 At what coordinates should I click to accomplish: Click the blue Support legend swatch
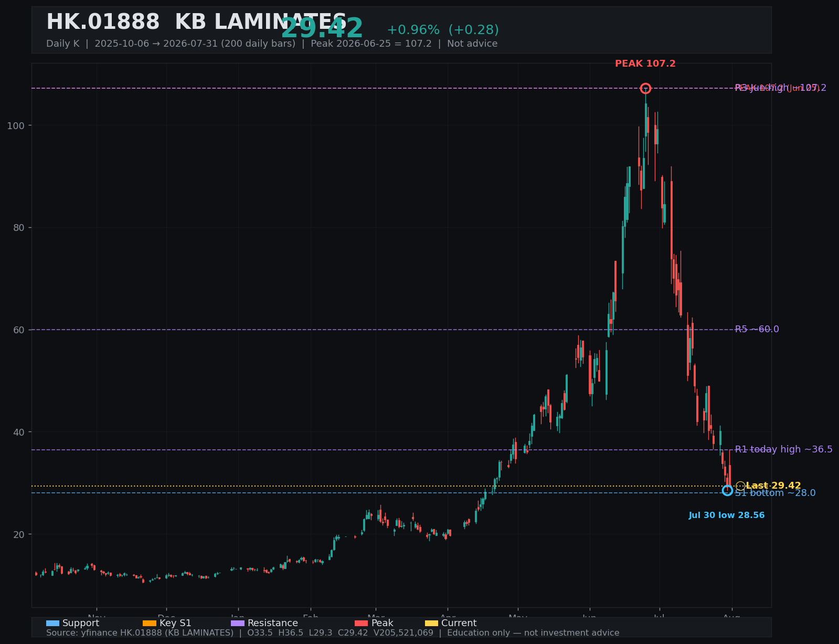pyautogui.click(x=52, y=624)
